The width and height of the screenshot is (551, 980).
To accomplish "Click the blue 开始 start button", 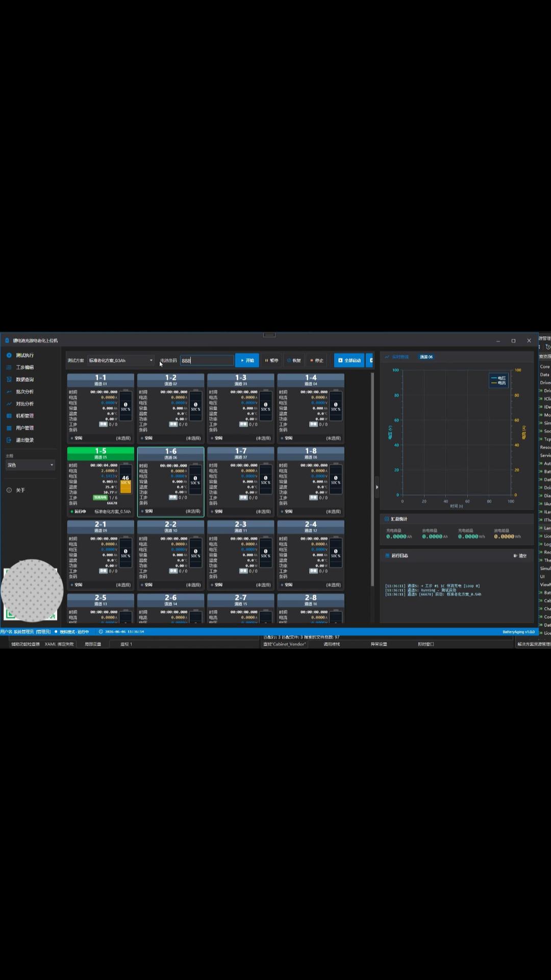I will coord(247,360).
